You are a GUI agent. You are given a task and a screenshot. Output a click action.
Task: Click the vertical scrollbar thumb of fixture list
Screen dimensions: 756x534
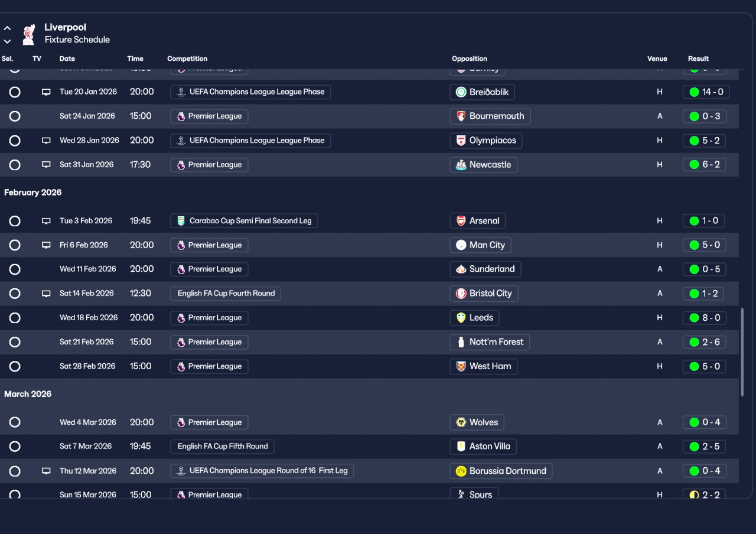742,352
